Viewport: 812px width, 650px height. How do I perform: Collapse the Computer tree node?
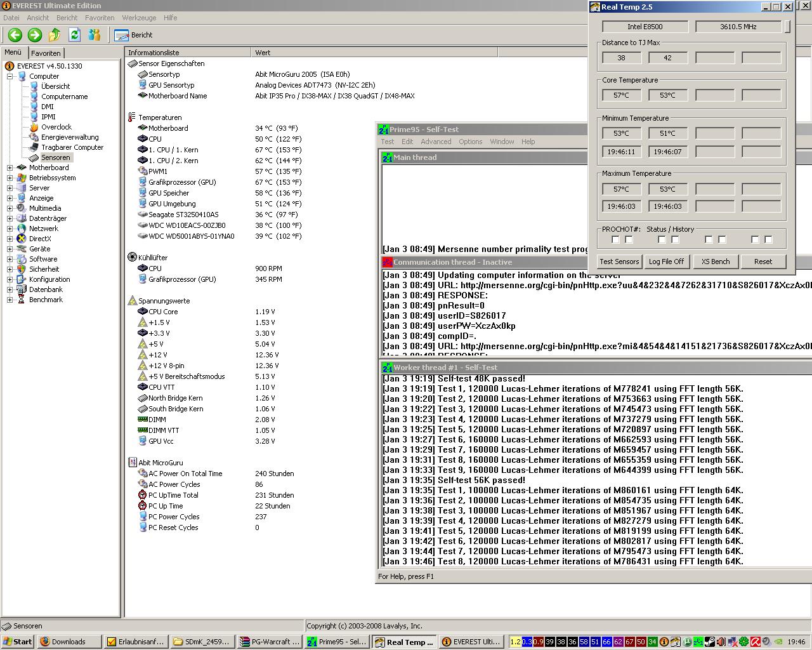coord(10,76)
